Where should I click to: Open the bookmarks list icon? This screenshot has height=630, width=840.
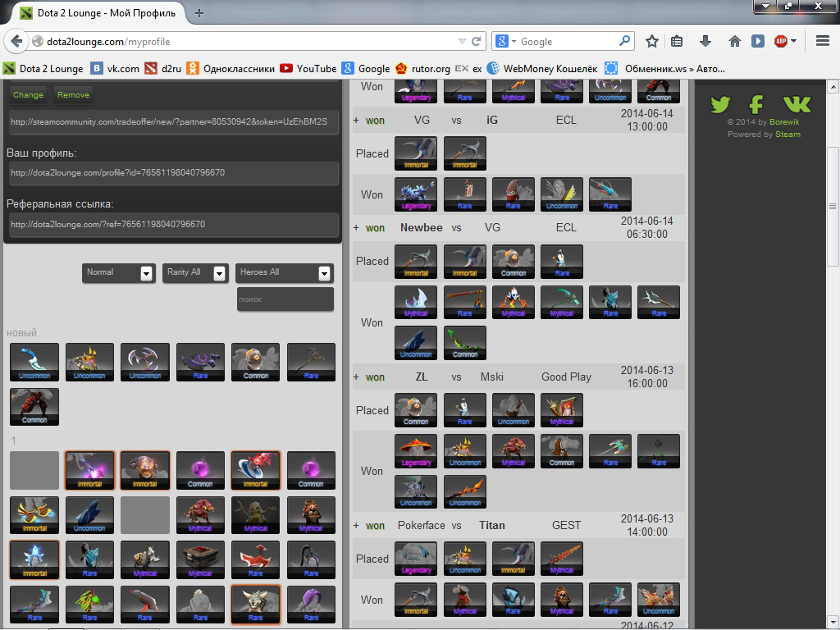pos(677,41)
